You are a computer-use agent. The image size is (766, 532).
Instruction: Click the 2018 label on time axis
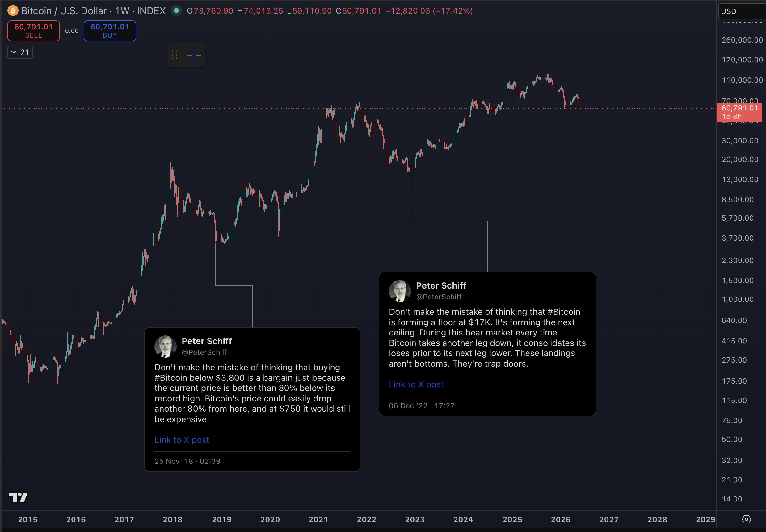click(x=172, y=519)
